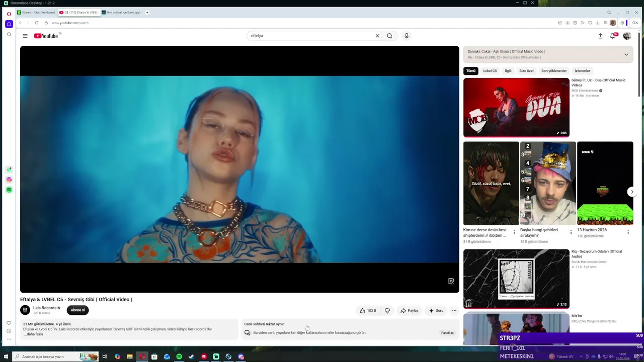Open WhatsApp in Opera sidebar
Viewport: 644px width, 362px height.
click(9, 170)
